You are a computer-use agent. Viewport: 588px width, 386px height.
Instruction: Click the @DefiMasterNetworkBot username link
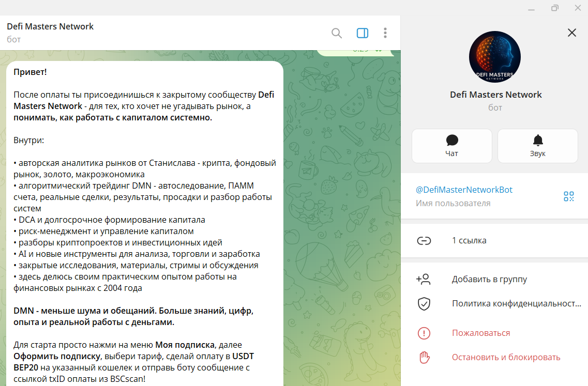464,190
